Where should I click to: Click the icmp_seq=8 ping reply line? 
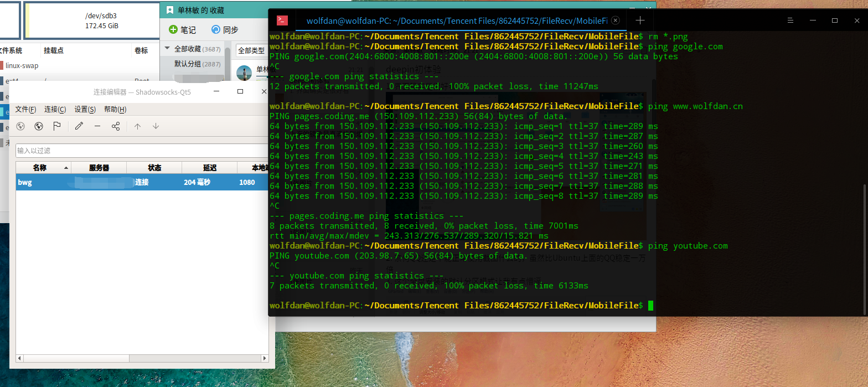pyautogui.click(x=464, y=196)
